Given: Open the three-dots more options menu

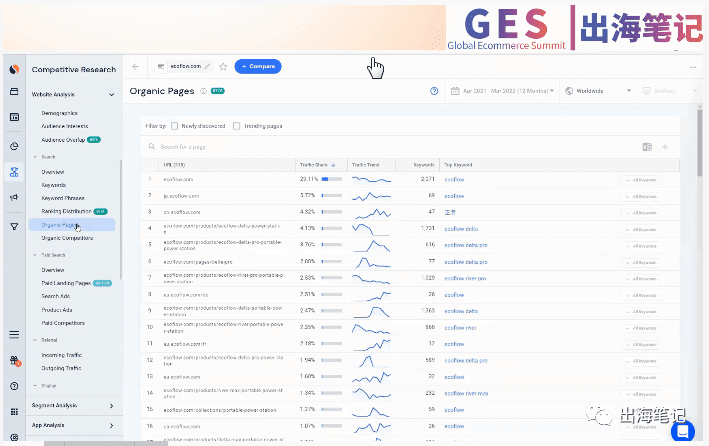Looking at the screenshot, I should pyautogui.click(x=693, y=67).
